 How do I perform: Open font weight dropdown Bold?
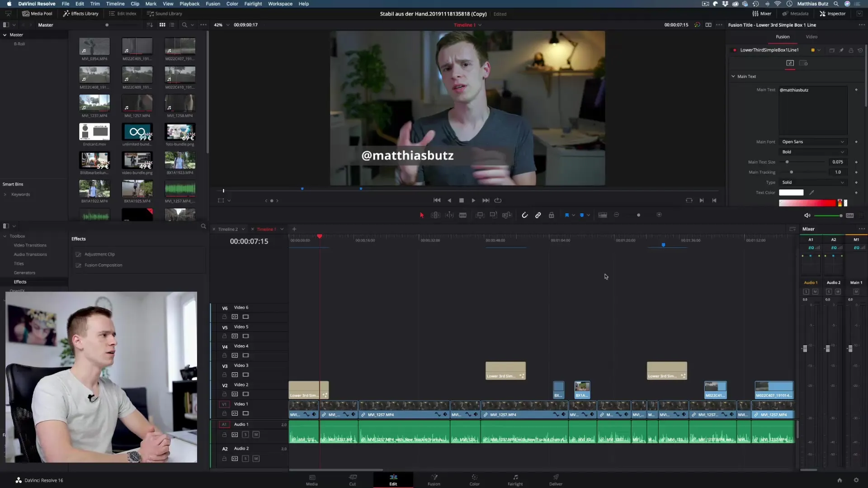(x=813, y=152)
